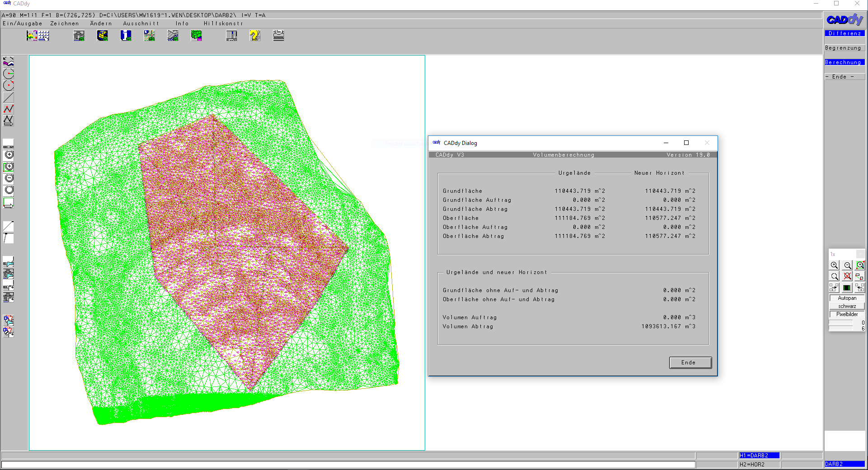Select the straight line tool in left toolbar
This screenshot has height=470, width=868.
pyautogui.click(x=9, y=97)
